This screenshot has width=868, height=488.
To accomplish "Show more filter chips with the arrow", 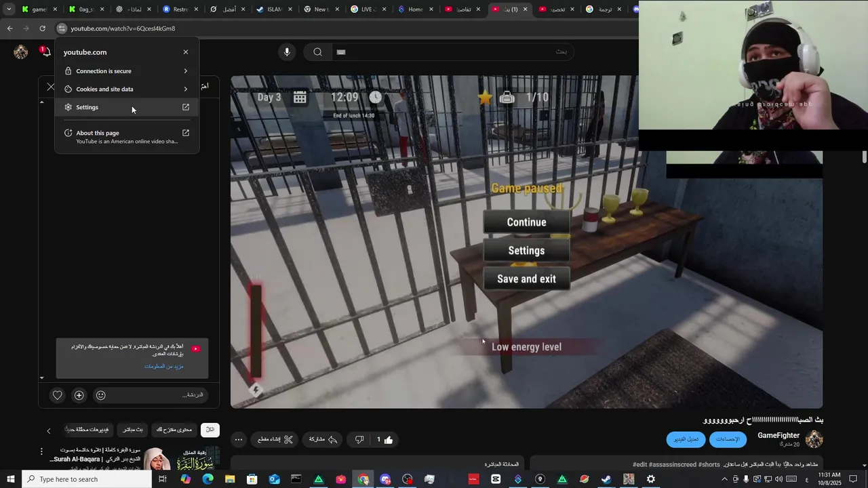I will click(x=48, y=430).
